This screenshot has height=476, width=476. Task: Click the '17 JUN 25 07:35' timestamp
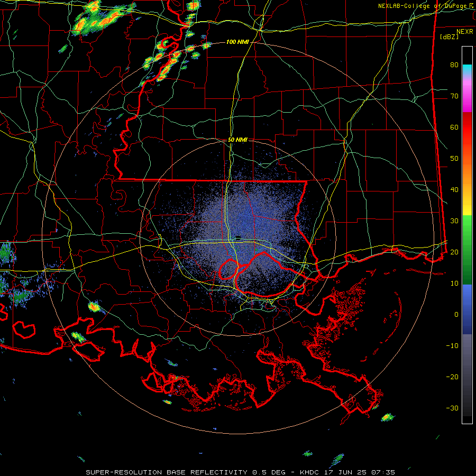point(360,472)
